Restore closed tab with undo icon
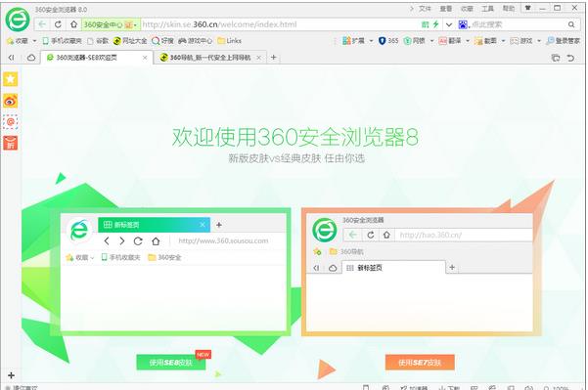Screen dimensions: 588x390 [x=570, y=58]
